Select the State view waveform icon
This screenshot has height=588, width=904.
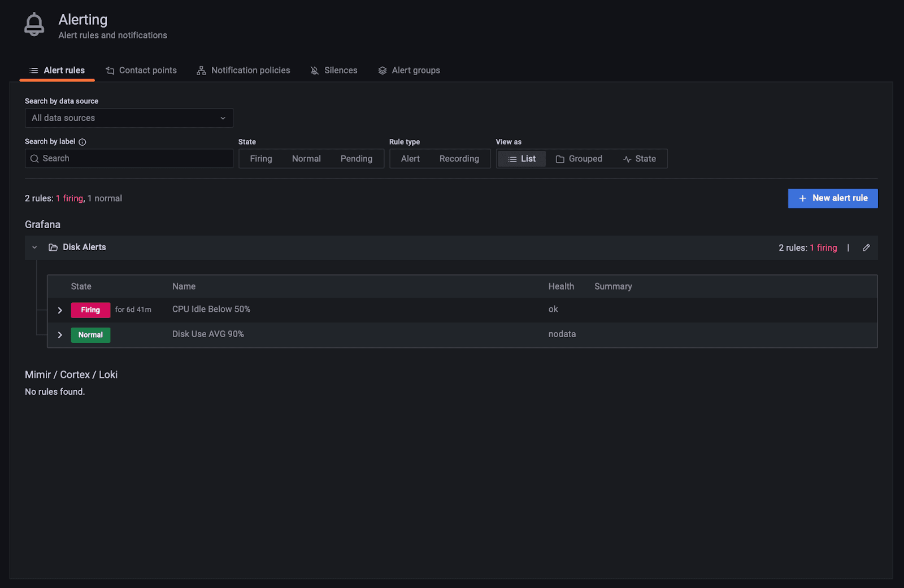(627, 159)
